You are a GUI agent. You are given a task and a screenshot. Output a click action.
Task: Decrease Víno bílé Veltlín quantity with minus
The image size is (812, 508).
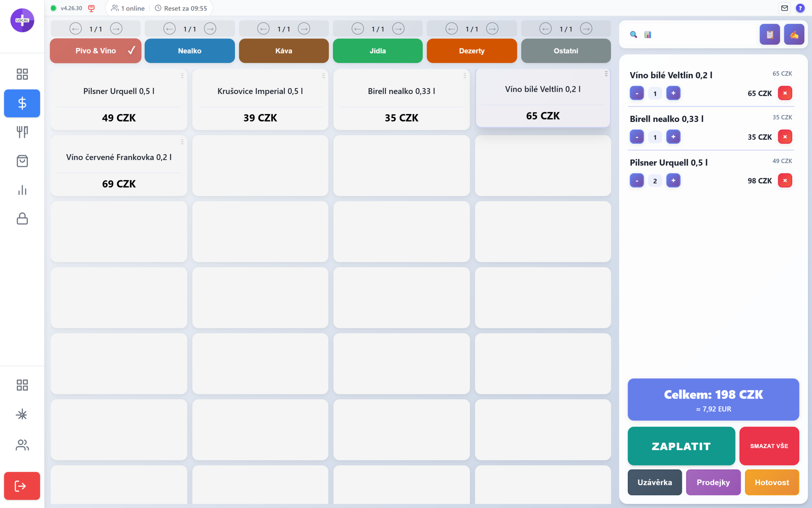[637, 93]
